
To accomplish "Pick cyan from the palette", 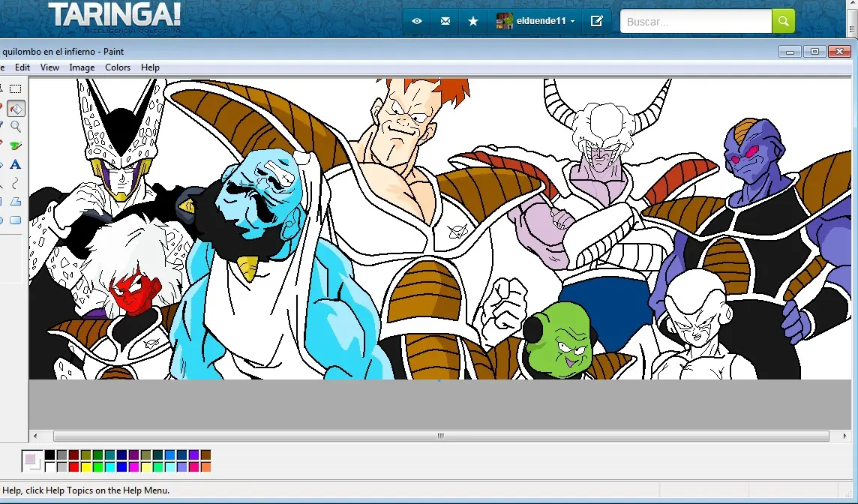I will click(110, 466).
